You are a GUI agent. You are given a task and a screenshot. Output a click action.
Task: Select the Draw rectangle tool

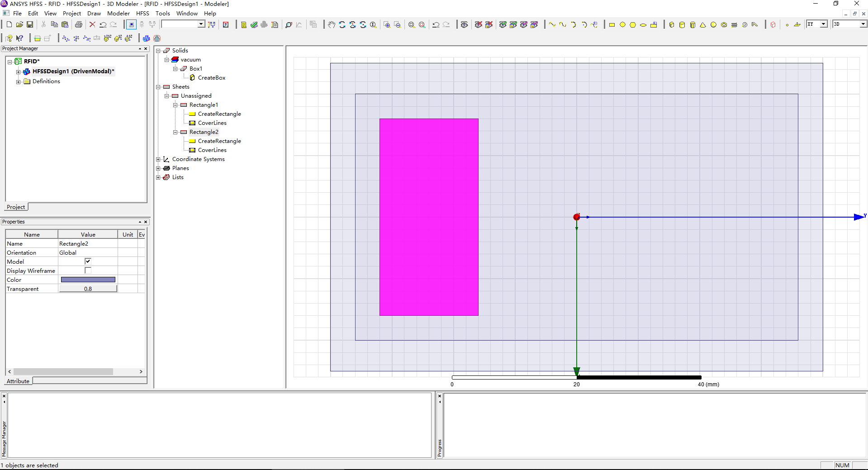[612, 25]
